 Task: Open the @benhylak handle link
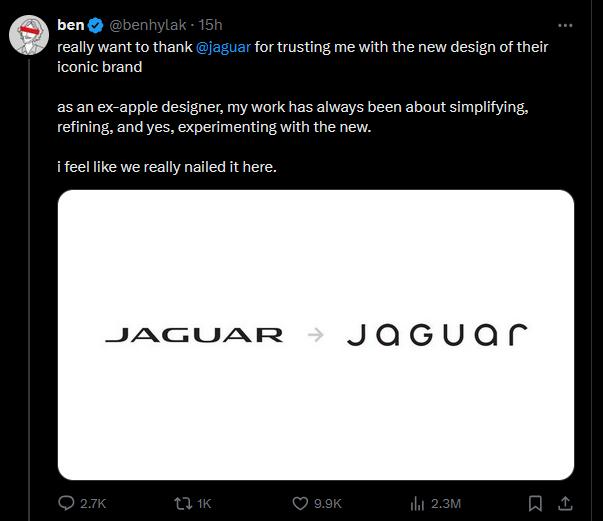[148, 25]
